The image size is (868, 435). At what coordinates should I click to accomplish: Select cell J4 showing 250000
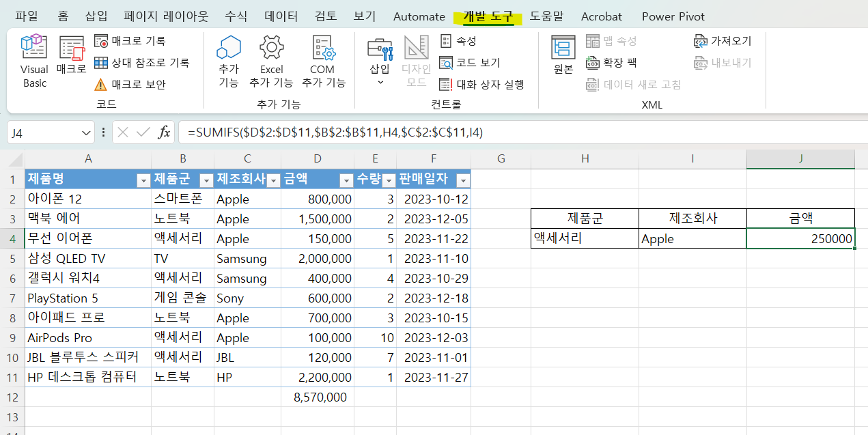point(800,239)
